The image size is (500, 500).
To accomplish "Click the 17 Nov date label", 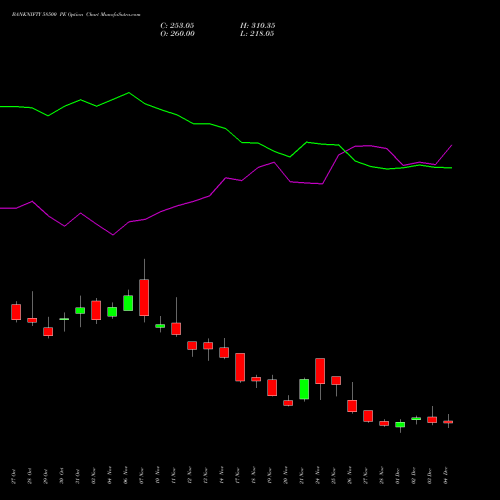I will pos(237,476).
